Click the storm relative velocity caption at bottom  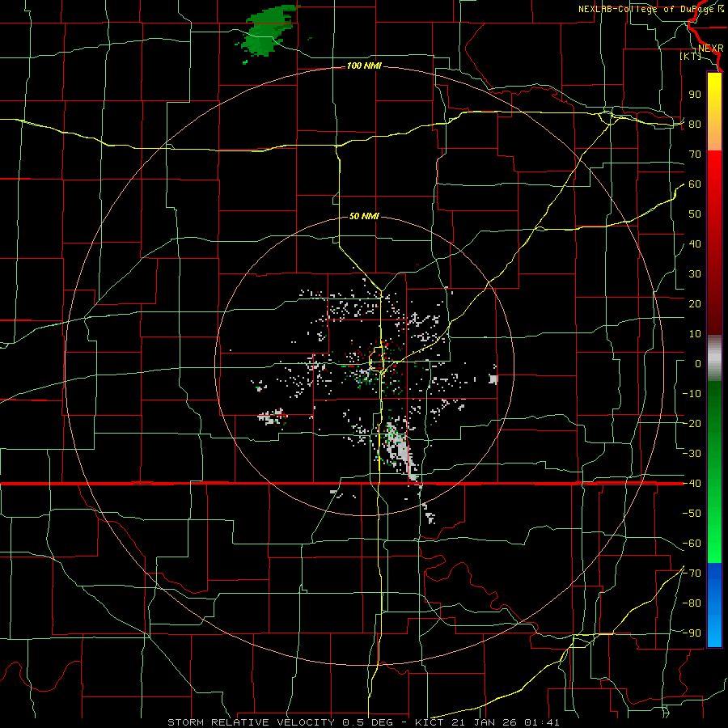(363, 722)
